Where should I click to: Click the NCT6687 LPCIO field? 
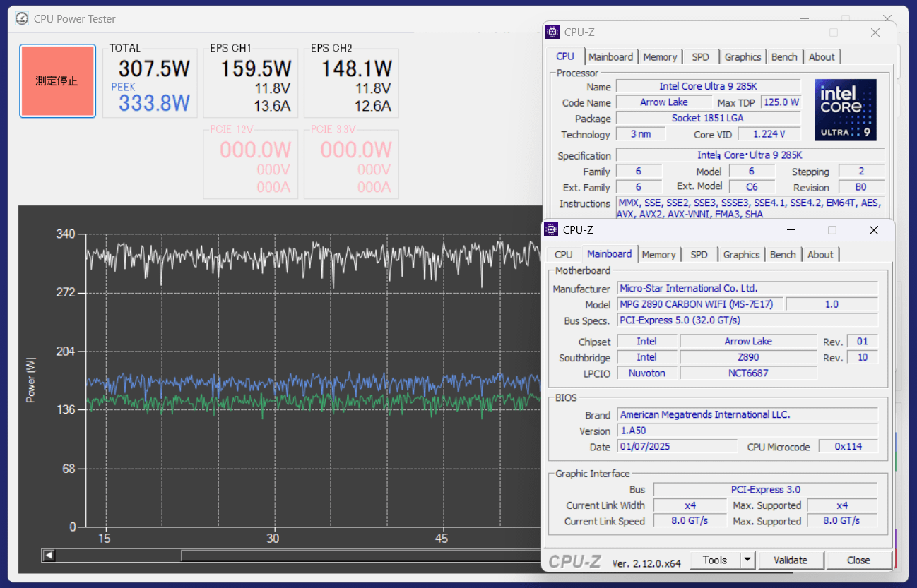[748, 373]
